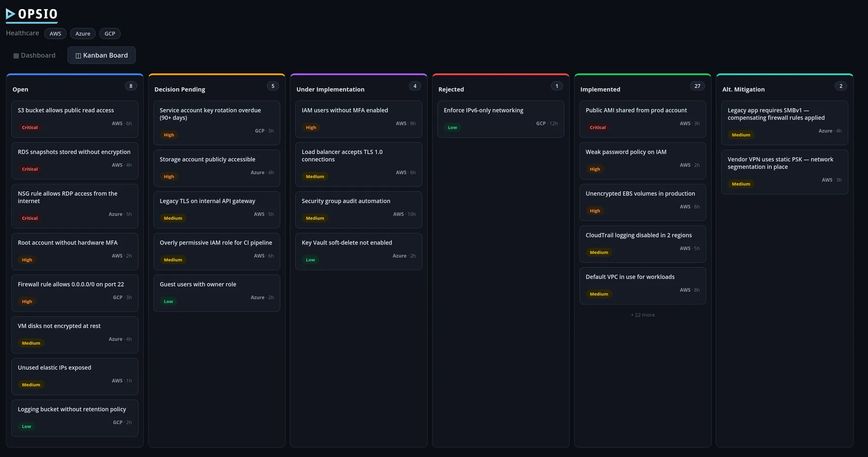Open CloudTrail logging disabled in 2 regions card

(x=643, y=244)
